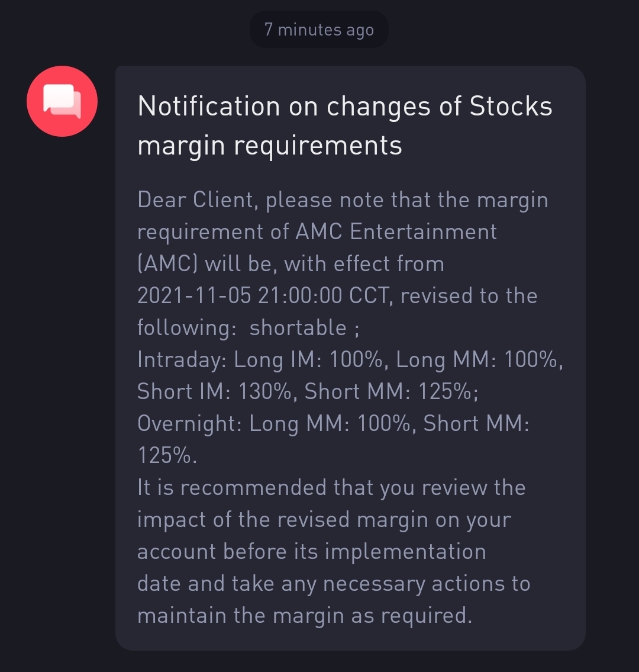This screenshot has width=639, height=672.
Task: Tap the (AMC) ticker symbol text
Action: [167, 263]
